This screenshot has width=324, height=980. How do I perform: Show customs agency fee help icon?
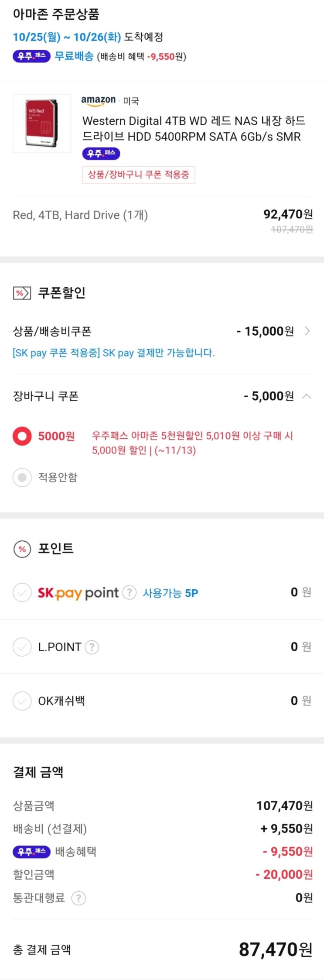coord(78,898)
